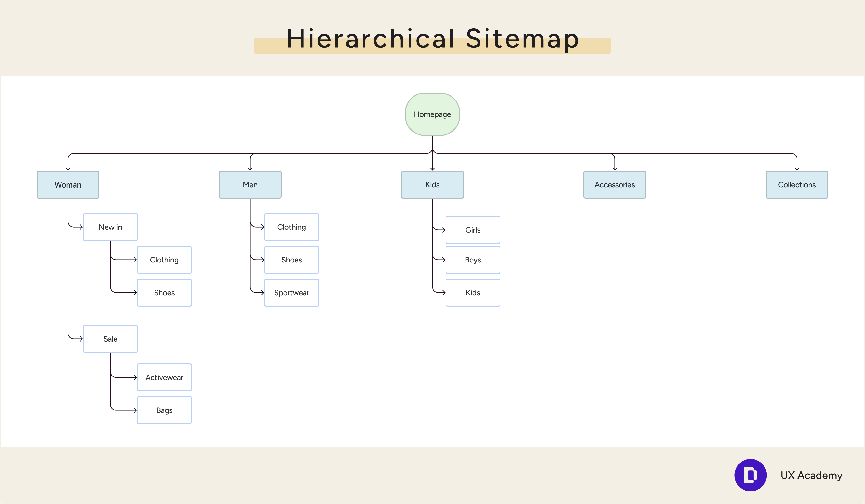The width and height of the screenshot is (865, 504).
Task: Select the Sale node under Woman
Action: (x=110, y=339)
